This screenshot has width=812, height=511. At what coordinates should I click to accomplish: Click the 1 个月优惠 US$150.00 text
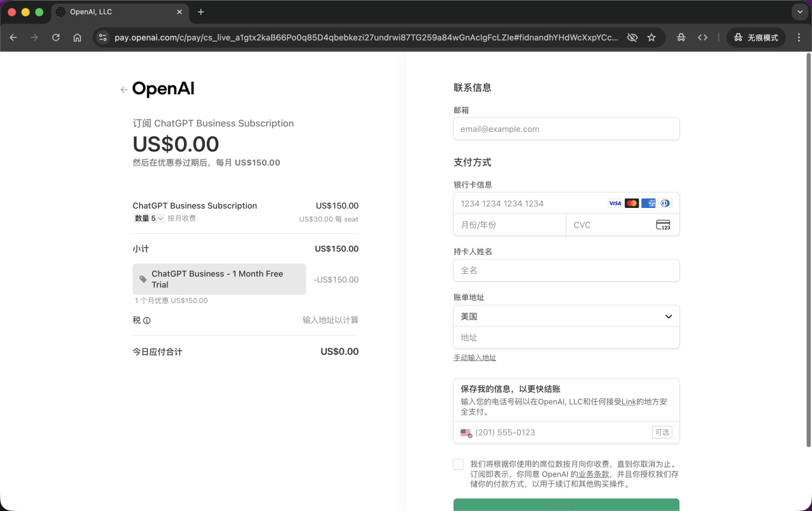[x=171, y=301]
